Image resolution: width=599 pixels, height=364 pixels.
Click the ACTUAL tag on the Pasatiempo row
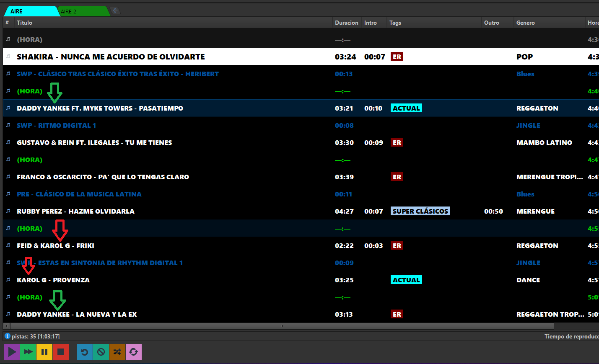pos(406,108)
